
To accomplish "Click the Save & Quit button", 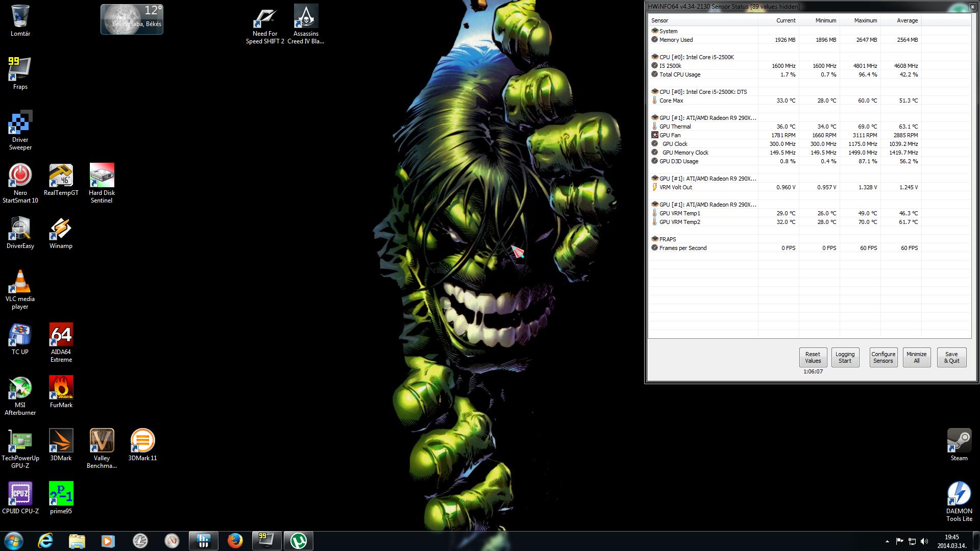I will pyautogui.click(x=951, y=357).
